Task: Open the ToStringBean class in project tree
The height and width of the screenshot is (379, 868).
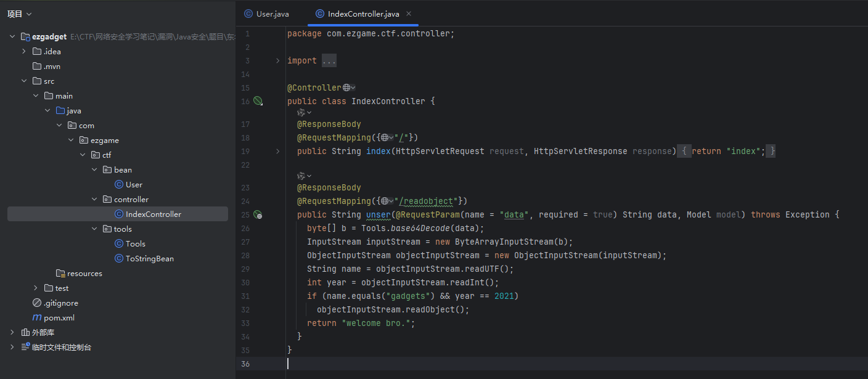Action: [x=149, y=258]
